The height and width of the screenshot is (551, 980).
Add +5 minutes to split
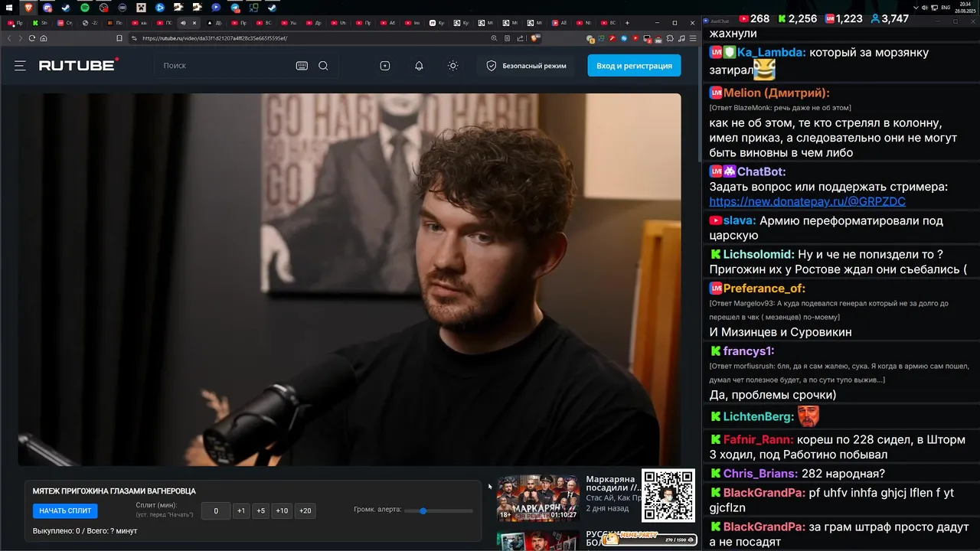coord(261,510)
